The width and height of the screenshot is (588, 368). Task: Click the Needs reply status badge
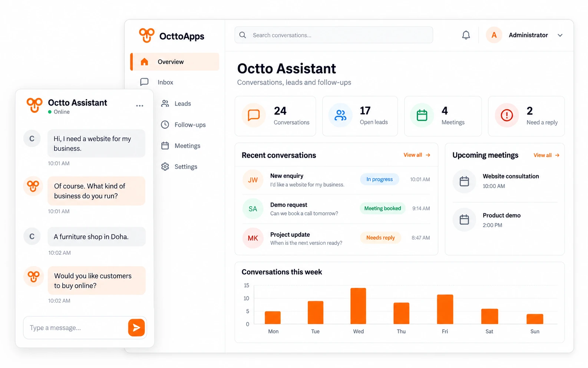pyautogui.click(x=381, y=238)
